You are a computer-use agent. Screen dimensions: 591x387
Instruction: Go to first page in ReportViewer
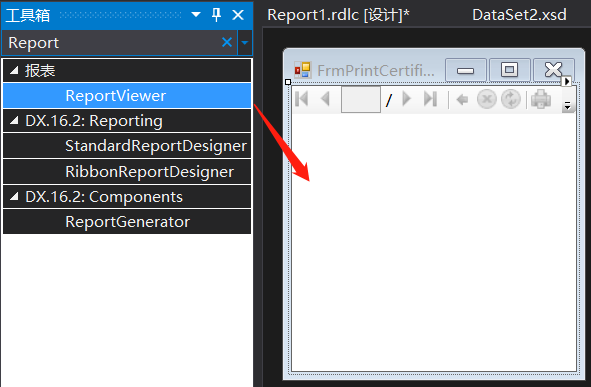[302, 99]
